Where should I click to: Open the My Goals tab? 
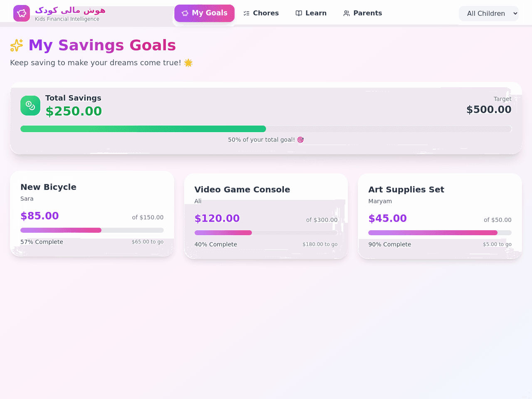click(x=204, y=13)
